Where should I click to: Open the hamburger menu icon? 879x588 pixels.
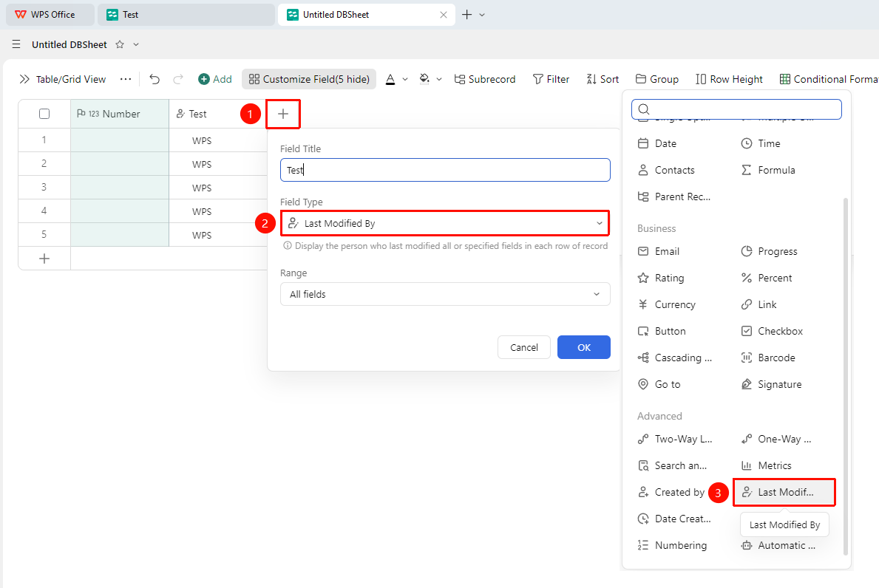[16, 44]
